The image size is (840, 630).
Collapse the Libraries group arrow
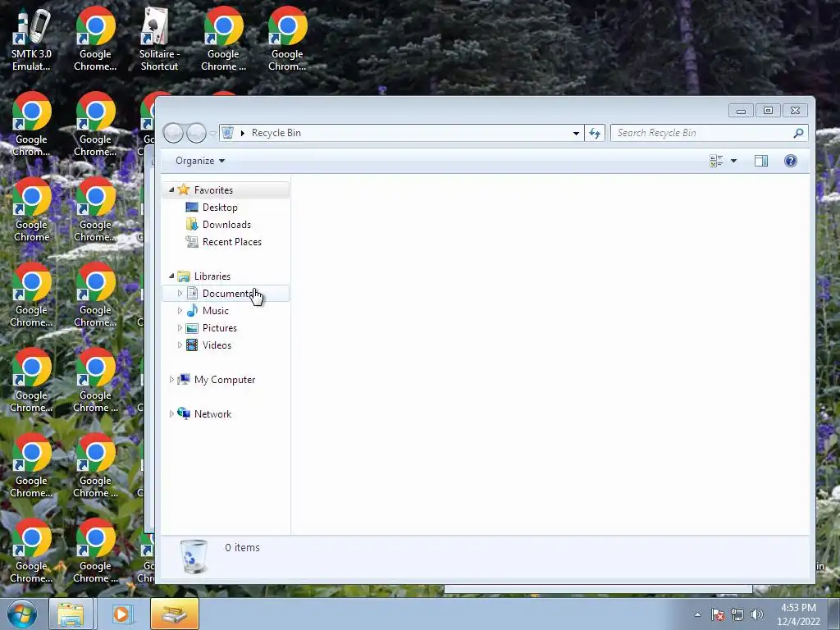pyautogui.click(x=171, y=276)
